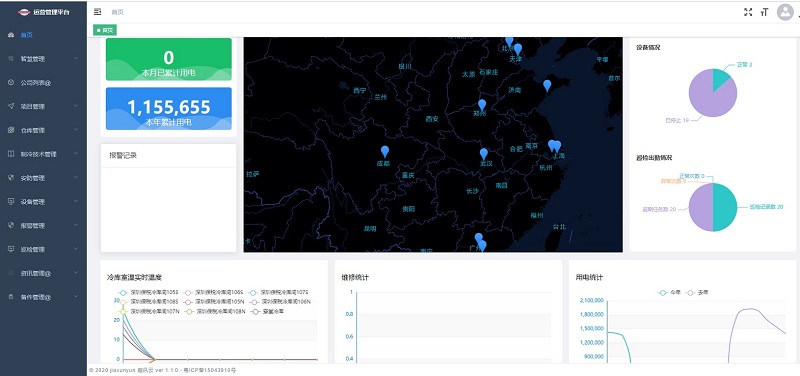Viewport: 800px width, 376px height.
Task: Click the ICP number link in footer
Action: coord(211,370)
